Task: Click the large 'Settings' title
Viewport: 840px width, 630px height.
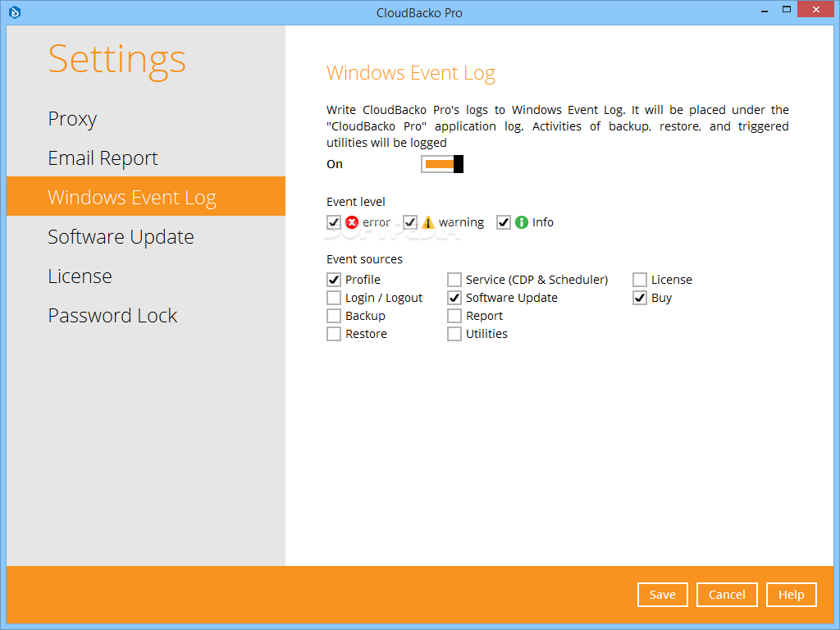Action: pos(116,60)
